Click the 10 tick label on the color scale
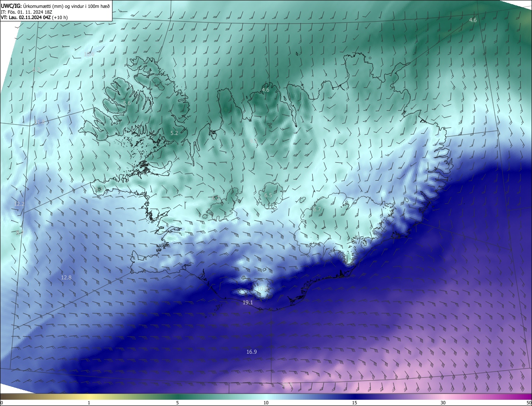 point(266,403)
